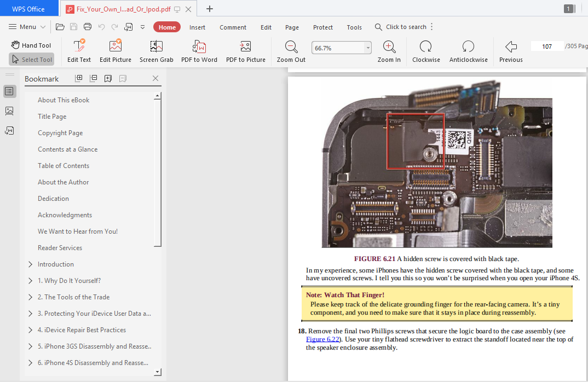Open the more options dots next to search
The height and width of the screenshot is (382, 588).
(431, 27)
